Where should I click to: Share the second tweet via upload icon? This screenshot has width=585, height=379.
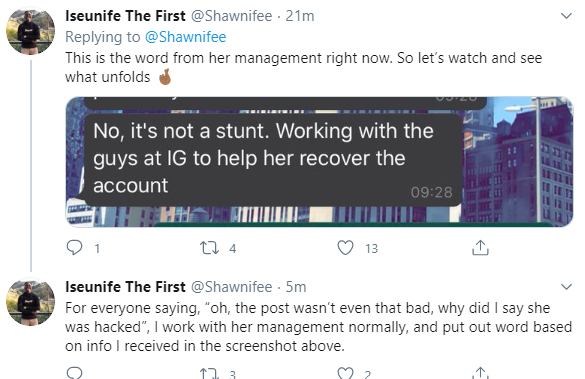tap(480, 373)
